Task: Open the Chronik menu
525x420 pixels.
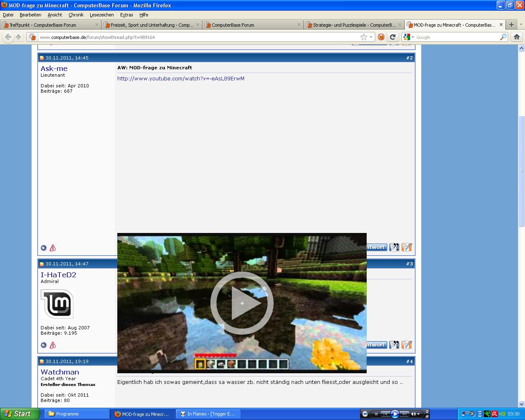Action: [76, 15]
